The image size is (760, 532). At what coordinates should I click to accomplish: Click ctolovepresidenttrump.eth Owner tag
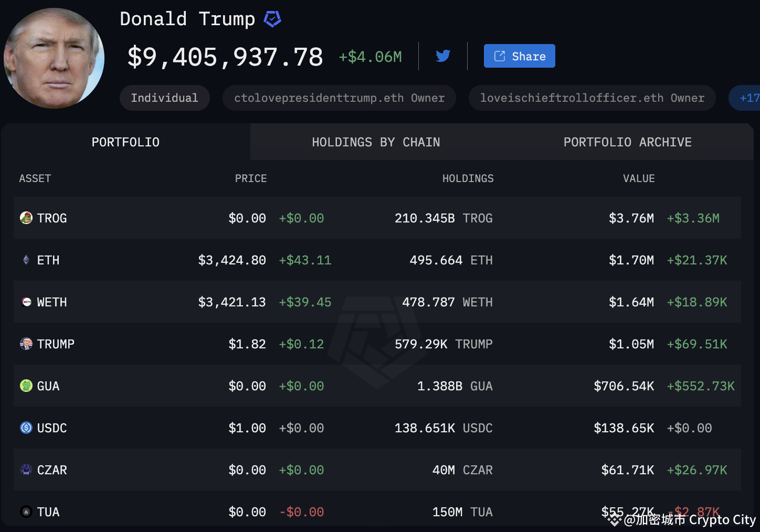point(339,98)
